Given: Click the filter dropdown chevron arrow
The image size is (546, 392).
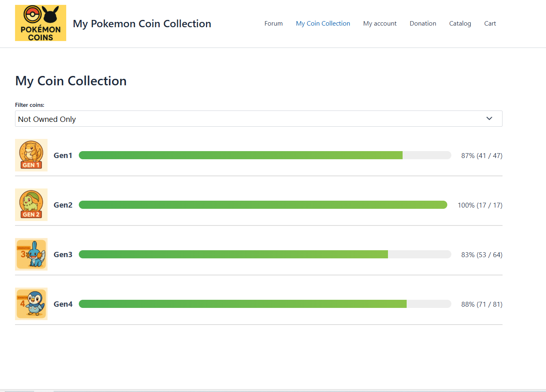Looking at the screenshot, I should coord(489,119).
